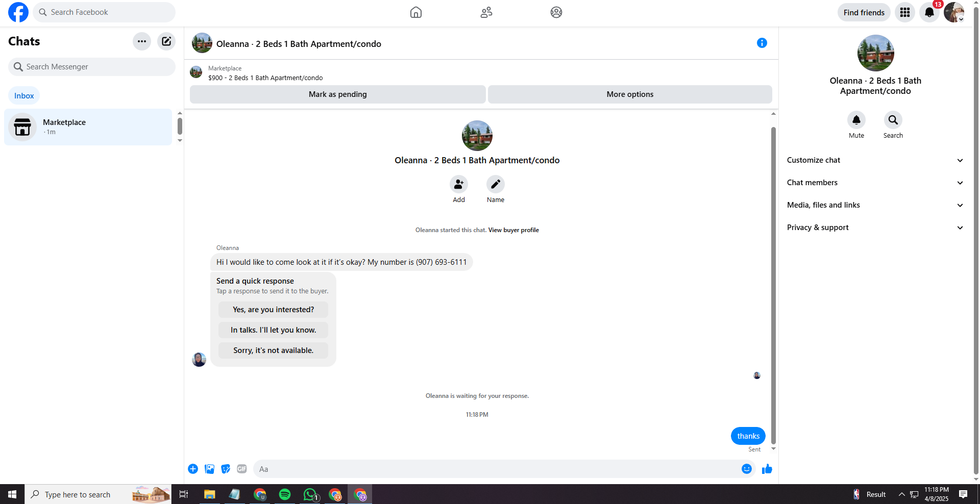Click the taskbar clock showing 11:18 PM
This screenshot has height=504, width=980.
tap(937, 494)
